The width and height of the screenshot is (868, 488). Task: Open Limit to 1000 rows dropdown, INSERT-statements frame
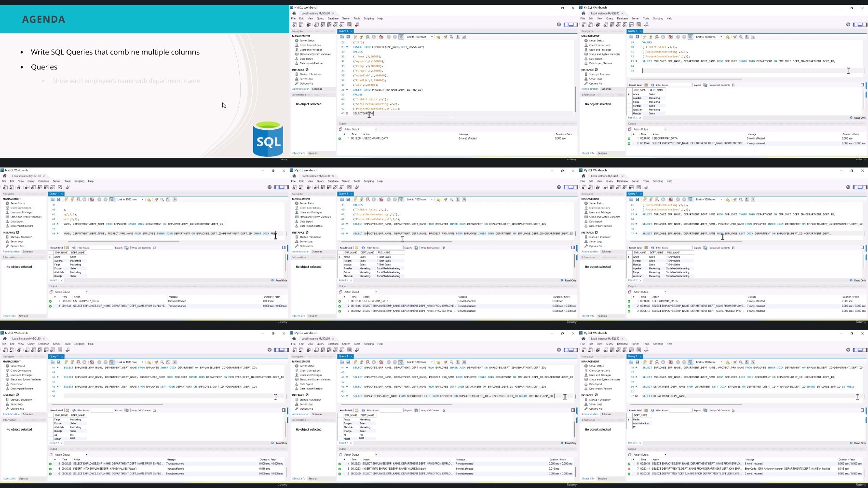click(x=419, y=37)
